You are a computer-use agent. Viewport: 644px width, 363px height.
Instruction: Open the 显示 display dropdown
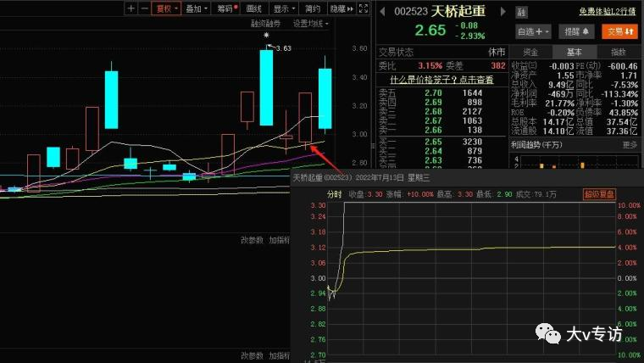(284, 8)
